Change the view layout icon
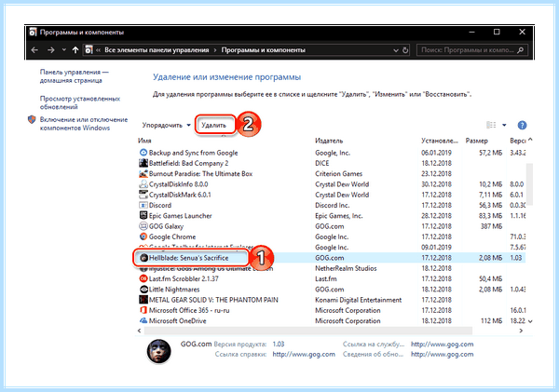 click(491, 125)
